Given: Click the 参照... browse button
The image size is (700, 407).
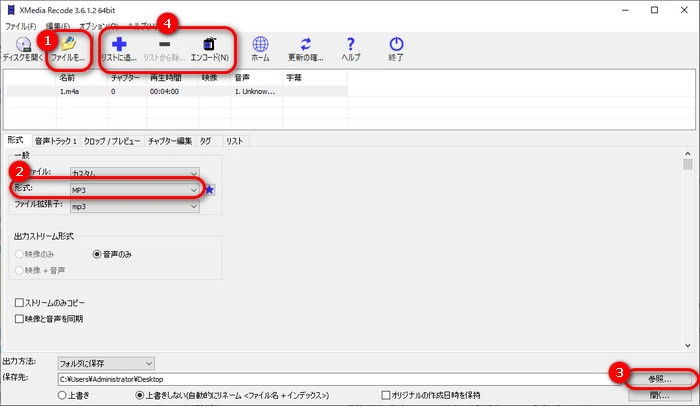Looking at the screenshot, I should point(660,379).
